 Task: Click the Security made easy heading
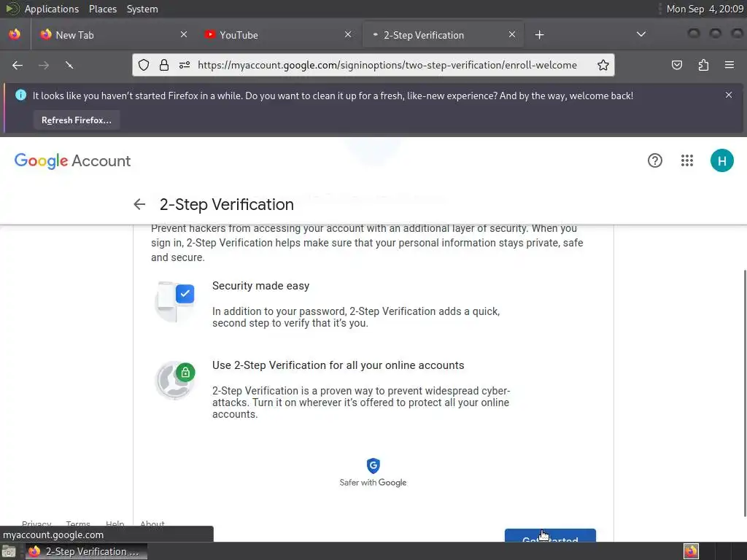(x=260, y=286)
